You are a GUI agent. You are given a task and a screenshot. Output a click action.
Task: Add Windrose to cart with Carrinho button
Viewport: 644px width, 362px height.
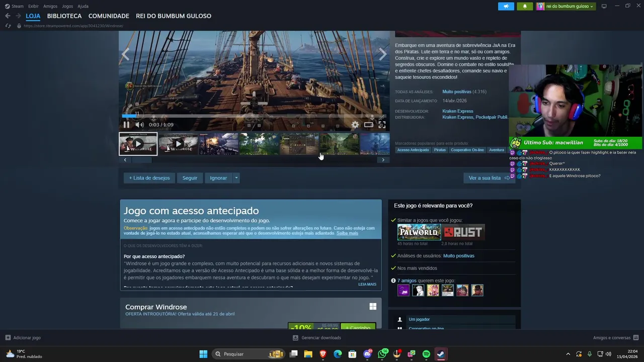point(358,326)
